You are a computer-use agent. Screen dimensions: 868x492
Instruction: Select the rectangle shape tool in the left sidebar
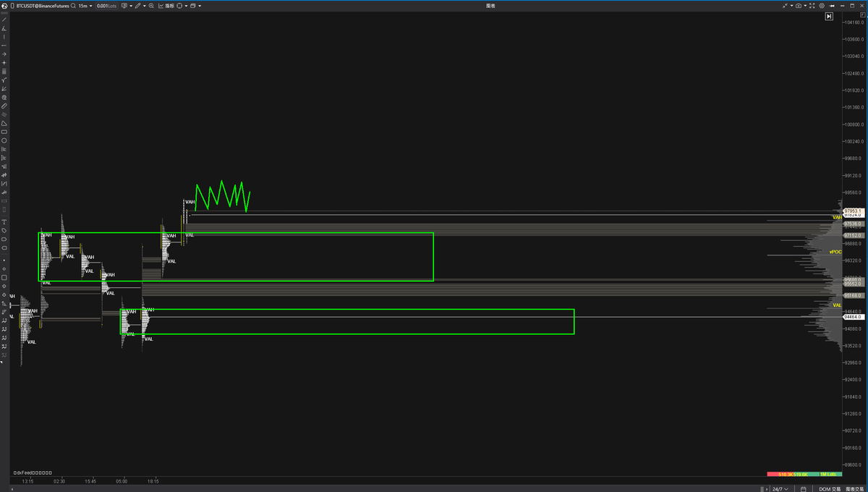point(4,132)
